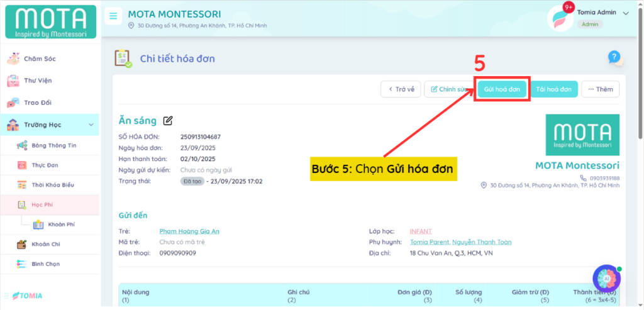The width and height of the screenshot is (644, 310).
Task: Collapse the Trường Học sidebar section
Action: coord(91,125)
